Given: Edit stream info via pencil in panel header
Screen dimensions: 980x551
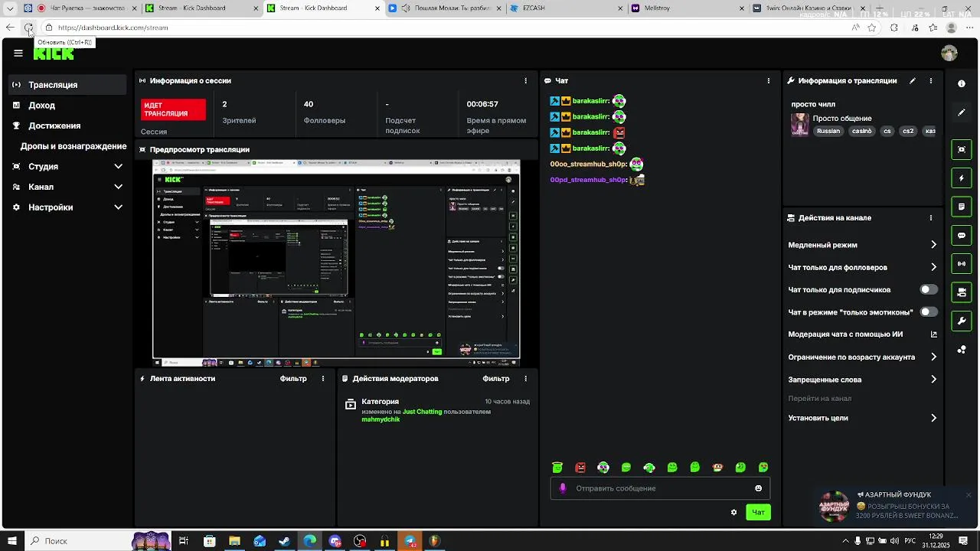Looking at the screenshot, I should coord(912,80).
